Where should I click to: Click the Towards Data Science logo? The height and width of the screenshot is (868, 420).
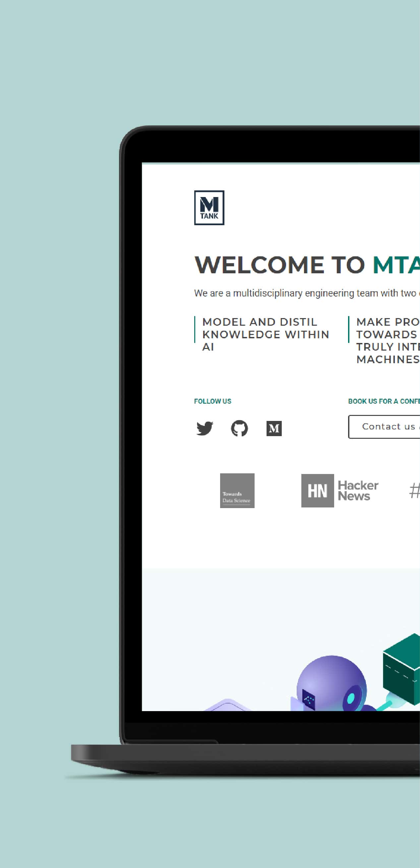[x=237, y=491]
